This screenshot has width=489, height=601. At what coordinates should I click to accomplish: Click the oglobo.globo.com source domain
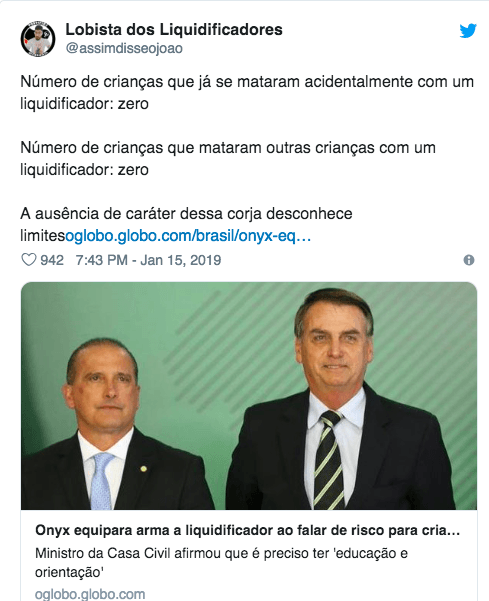[x=90, y=594]
